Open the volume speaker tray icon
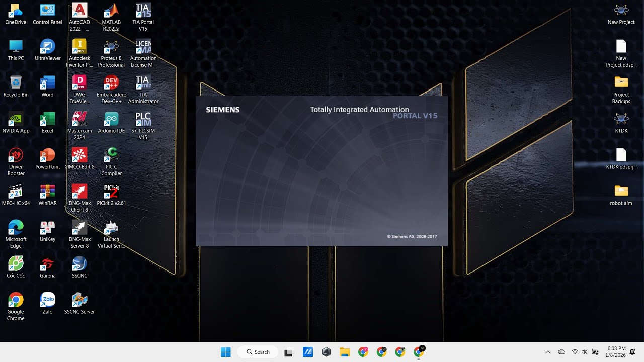Screen dimensions: 644x362 point(584,352)
